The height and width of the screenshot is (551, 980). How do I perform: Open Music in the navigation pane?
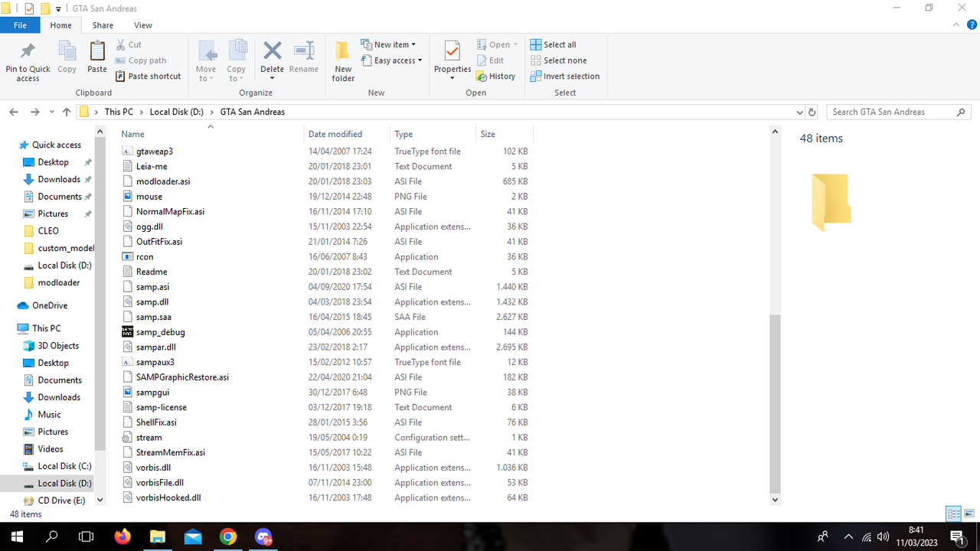tap(49, 415)
